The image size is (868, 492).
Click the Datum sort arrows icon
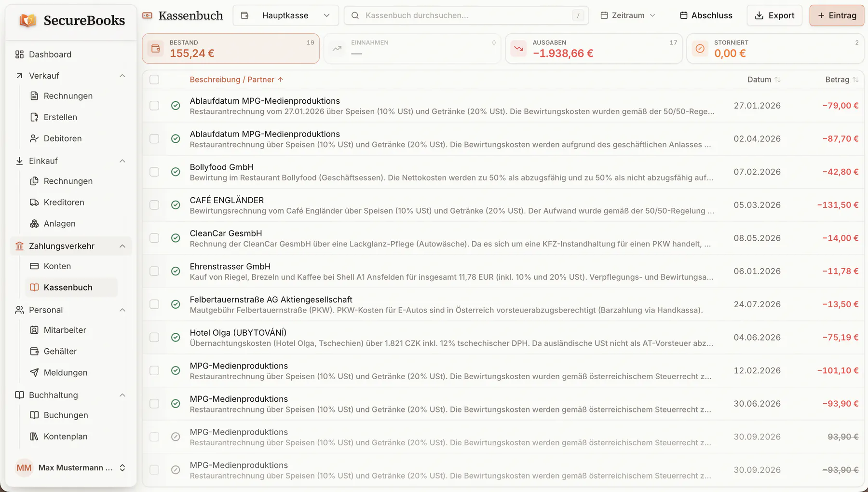click(x=777, y=80)
